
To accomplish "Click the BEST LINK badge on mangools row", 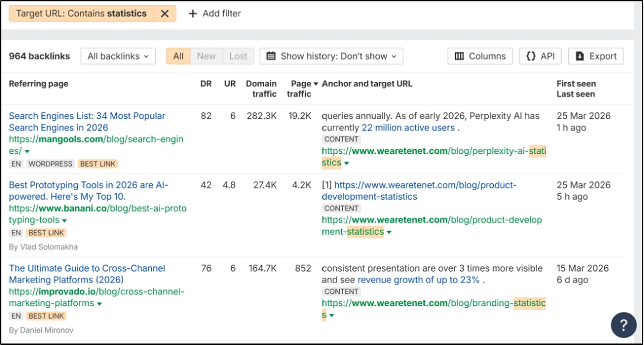I will 98,164.
